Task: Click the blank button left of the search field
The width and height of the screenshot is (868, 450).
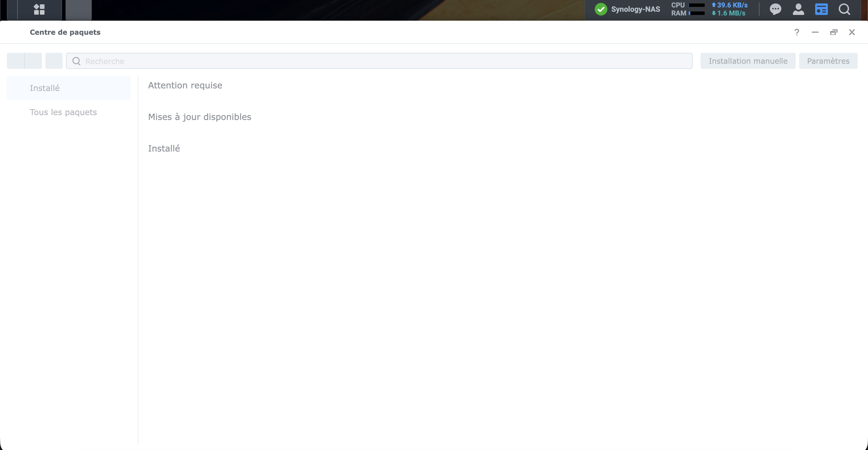Action: [x=54, y=61]
